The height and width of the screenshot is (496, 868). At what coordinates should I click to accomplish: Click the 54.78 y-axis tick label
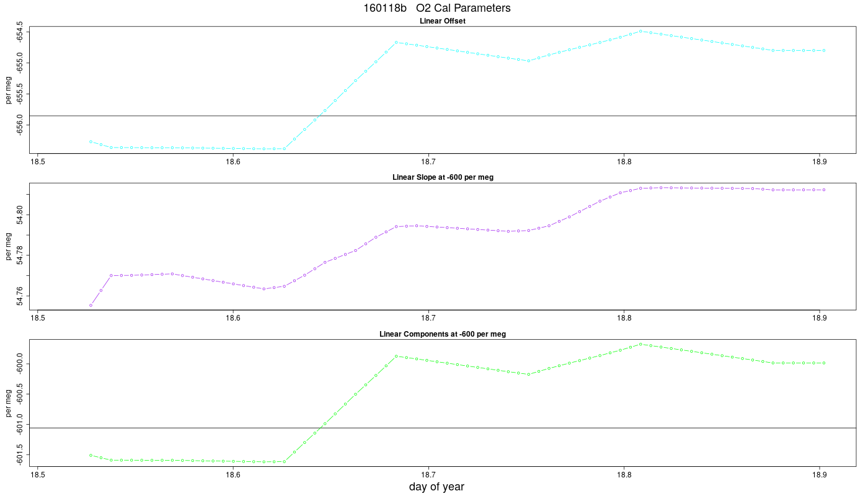pos(20,256)
